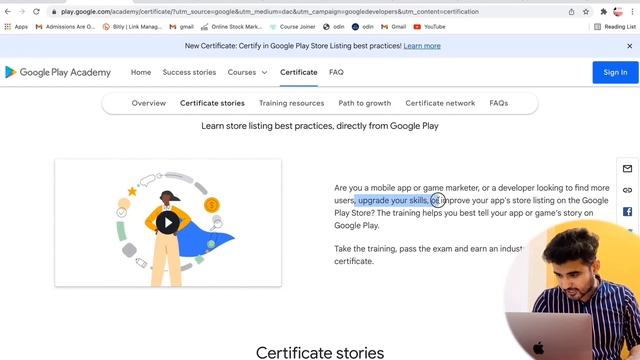Open the capitalized Gmail bookmark

coord(393,27)
